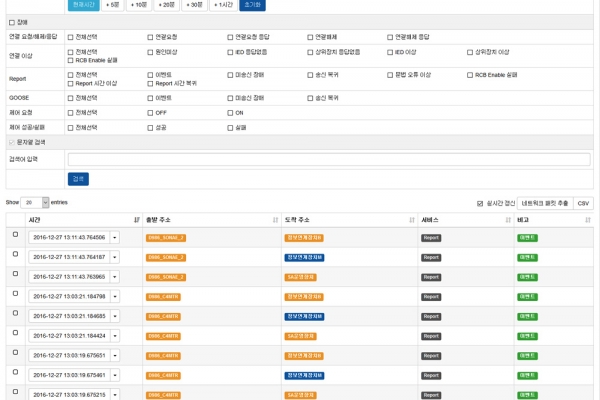
Task: Click the blue destination badge in the 13:03:21.184685 row
Action: tap(304, 317)
